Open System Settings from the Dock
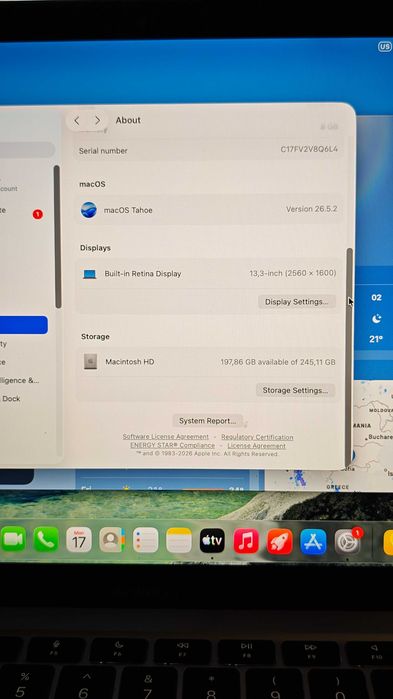 (x=347, y=542)
